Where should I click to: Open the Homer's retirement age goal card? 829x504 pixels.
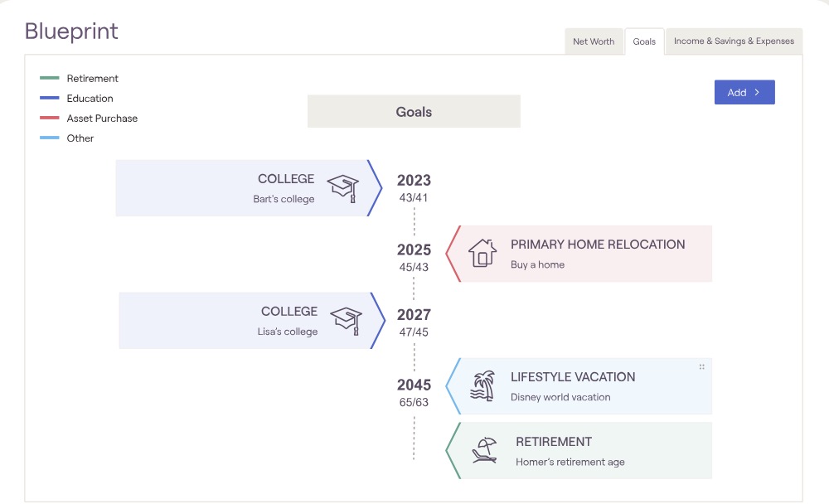584,451
